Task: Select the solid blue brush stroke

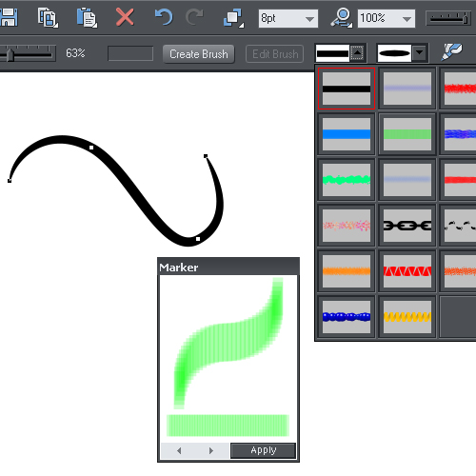Action: point(347,134)
